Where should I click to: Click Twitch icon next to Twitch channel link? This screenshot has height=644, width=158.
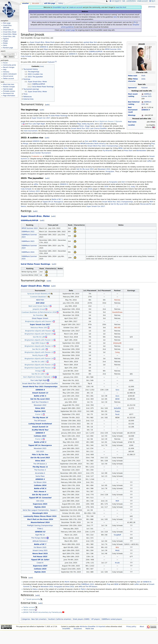click(x=36, y=610)
